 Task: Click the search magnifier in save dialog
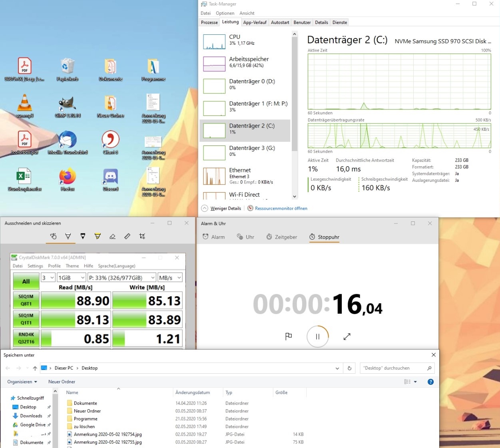click(x=429, y=368)
